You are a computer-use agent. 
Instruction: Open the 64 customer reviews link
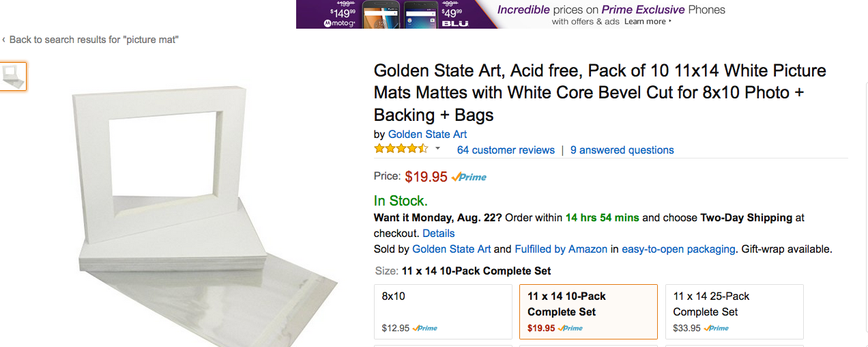(x=506, y=150)
